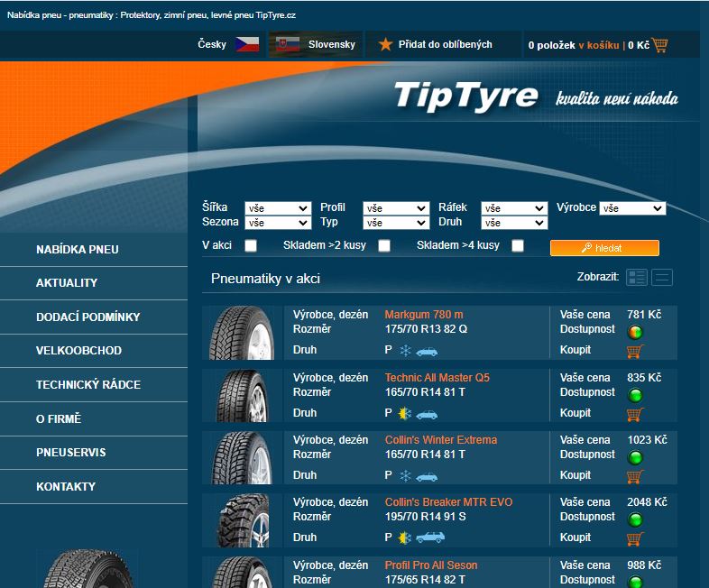Screen dimensions: 709x588
Task: Click Technic All Master Q5 tyre thumbnail
Action: (x=242, y=396)
